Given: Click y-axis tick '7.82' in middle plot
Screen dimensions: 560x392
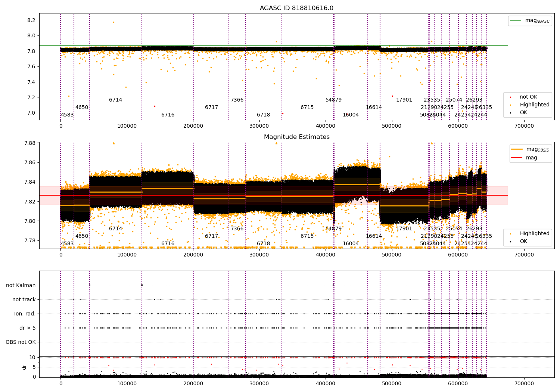Looking at the screenshot, I should click(x=29, y=202).
